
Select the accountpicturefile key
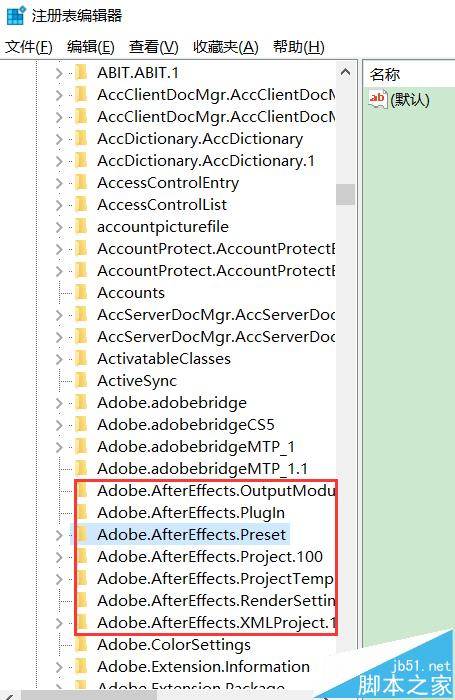pyautogui.click(x=163, y=227)
